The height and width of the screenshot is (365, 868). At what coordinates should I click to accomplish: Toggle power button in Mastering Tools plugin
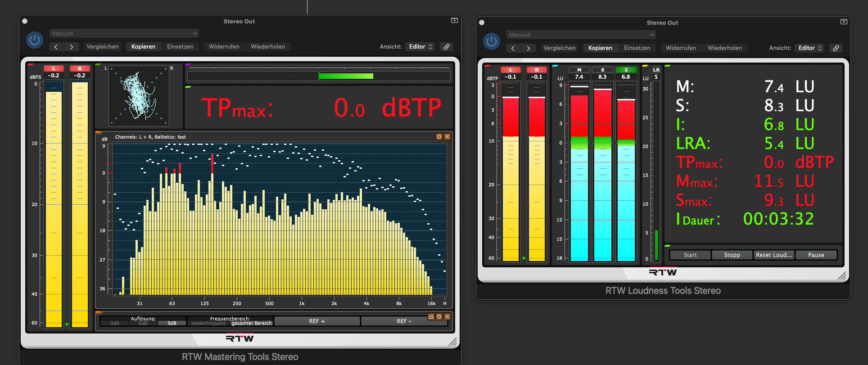tap(35, 40)
